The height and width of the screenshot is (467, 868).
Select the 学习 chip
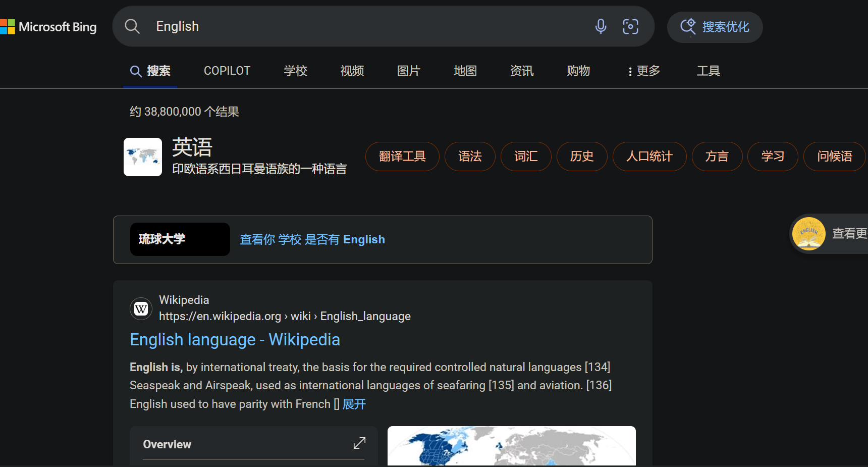point(773,157)
